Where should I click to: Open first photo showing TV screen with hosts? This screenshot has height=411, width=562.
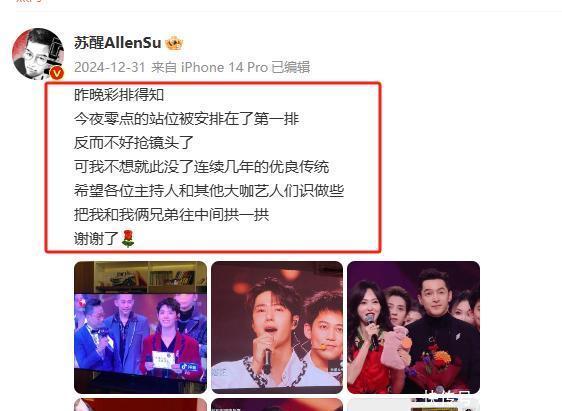pyautogui.click(x=140, y=328)
